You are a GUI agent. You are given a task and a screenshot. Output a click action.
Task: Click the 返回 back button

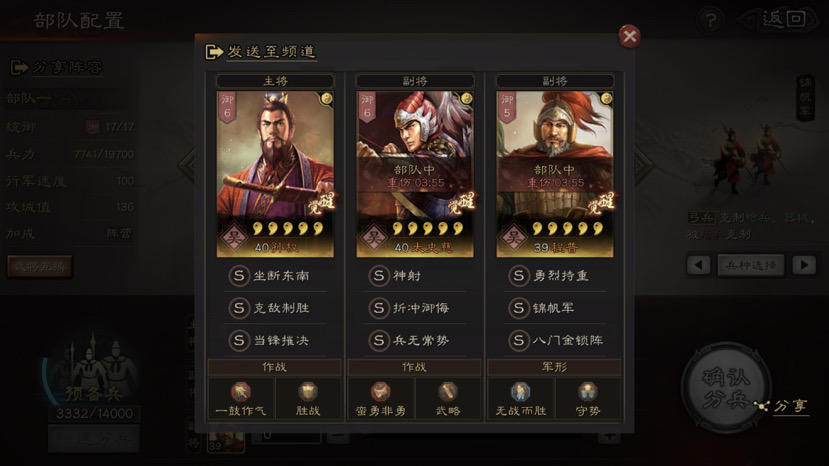(x=784, y=21)
